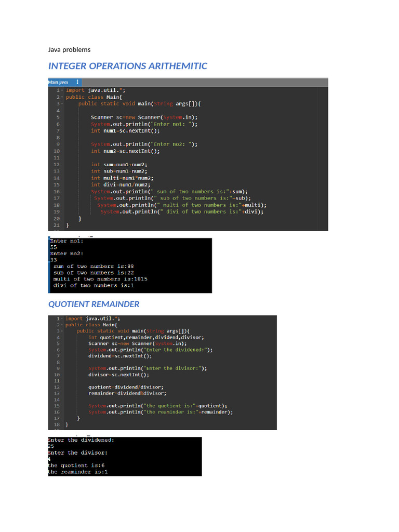Viewport: 399px width, 532px height.
Task: Place cursor on 'int divi=num1/num2;' line
Action: tap(121, 184)
